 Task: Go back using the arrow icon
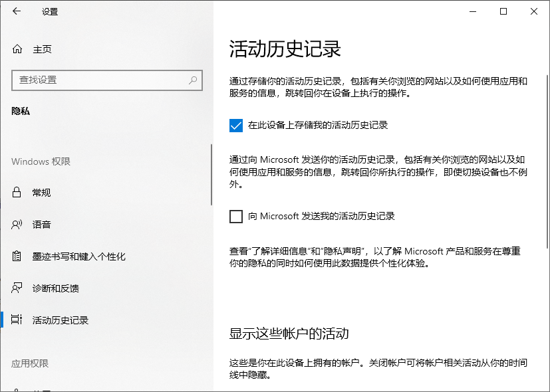pyautogui.click(x=17, y=11)
